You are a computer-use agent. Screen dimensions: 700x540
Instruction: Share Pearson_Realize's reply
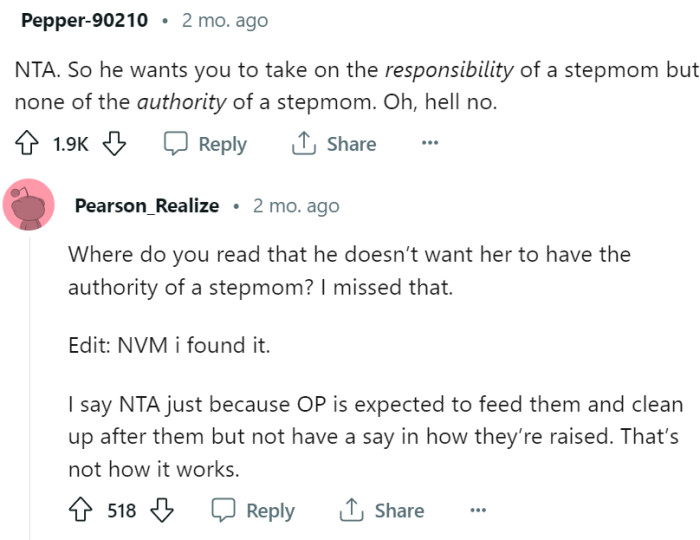pos(381,511)
